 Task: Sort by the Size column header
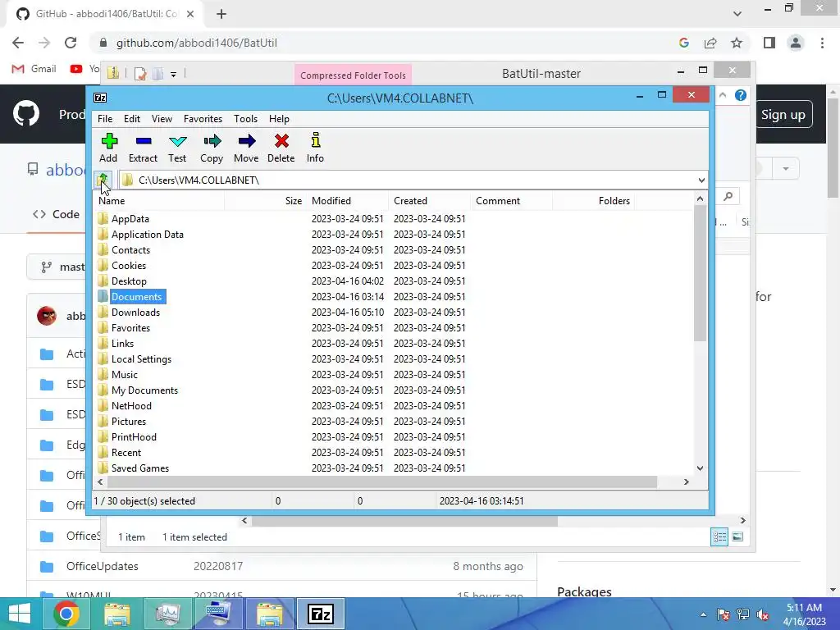(x=266, y=201)
